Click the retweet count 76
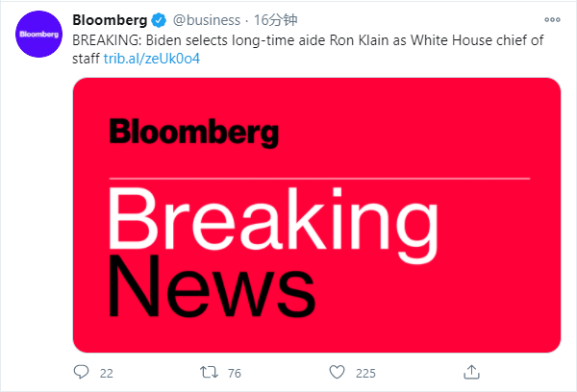 tap(235, 372)
